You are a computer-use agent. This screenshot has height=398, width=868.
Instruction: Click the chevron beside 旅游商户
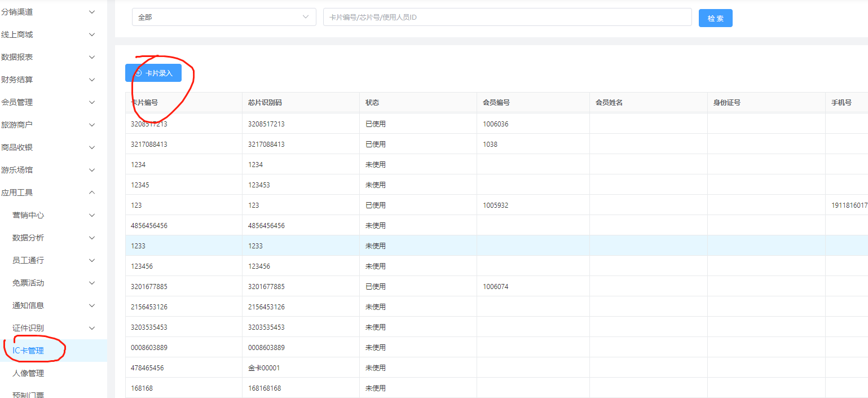click(92, 125)
